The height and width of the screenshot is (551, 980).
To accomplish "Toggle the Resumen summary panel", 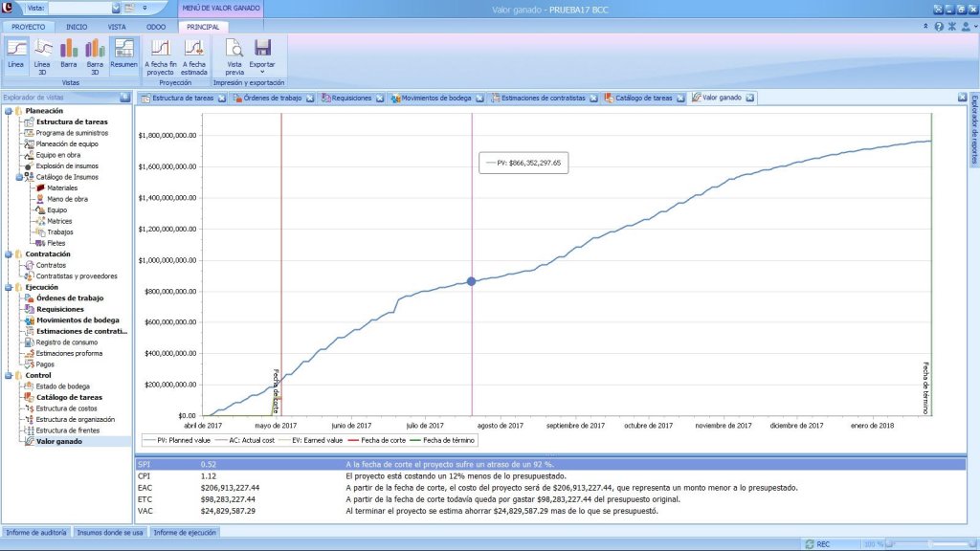I will click(x=123, y=54).
